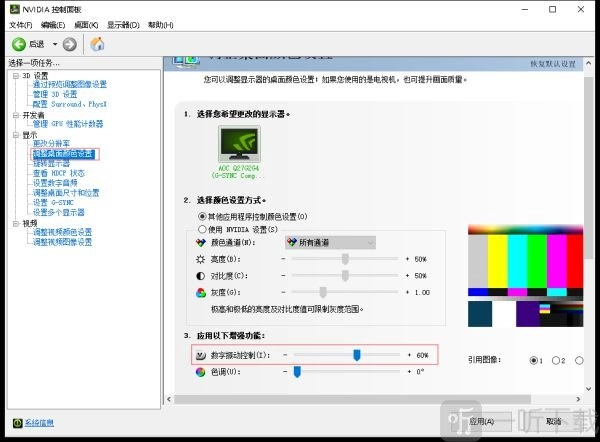Open the 颜色通道 所有通道 dropdown

click(330, 242)
